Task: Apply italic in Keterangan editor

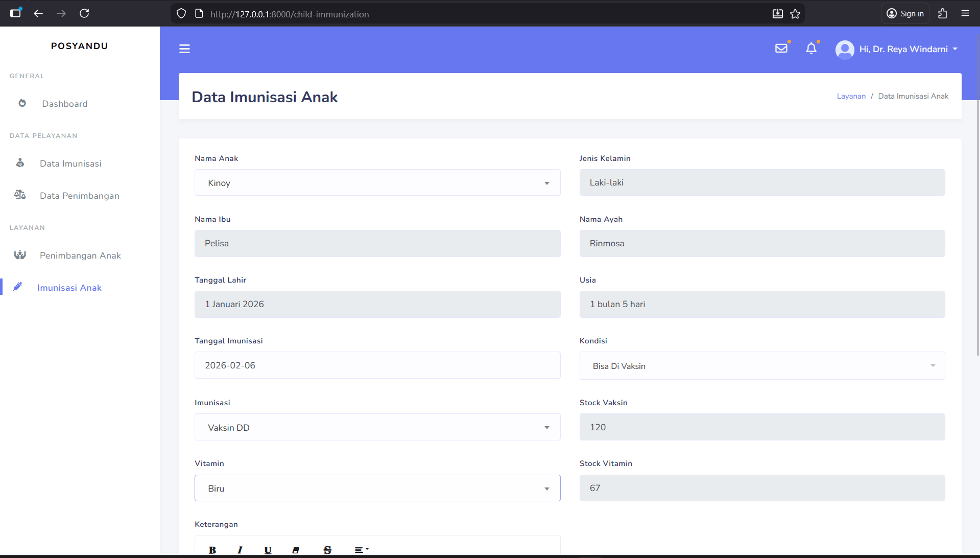Action: pos(240,550)
